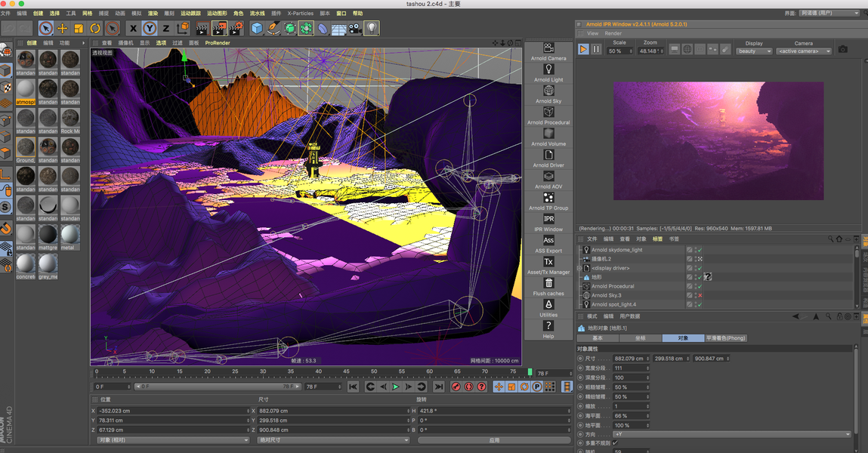Screen dimensions: 868x453
Task: Switch to the 坐标 attribute tab
Action: point(640,338)
